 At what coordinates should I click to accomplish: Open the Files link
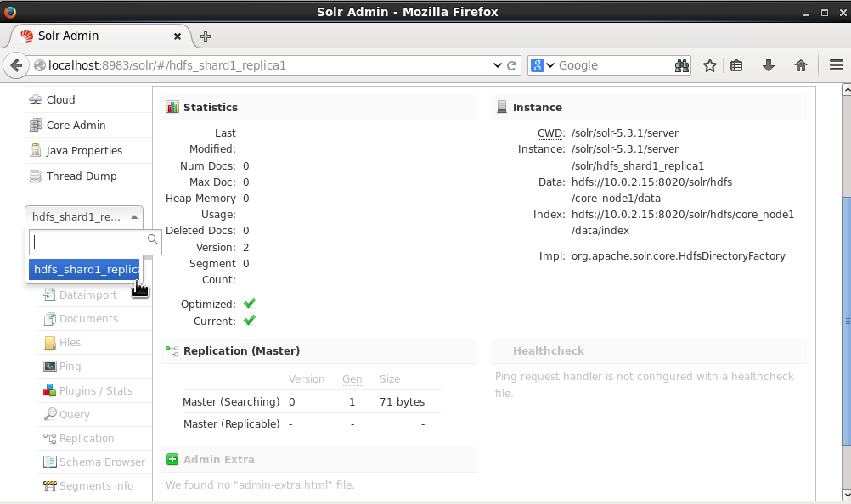click(x=70, y=343)
